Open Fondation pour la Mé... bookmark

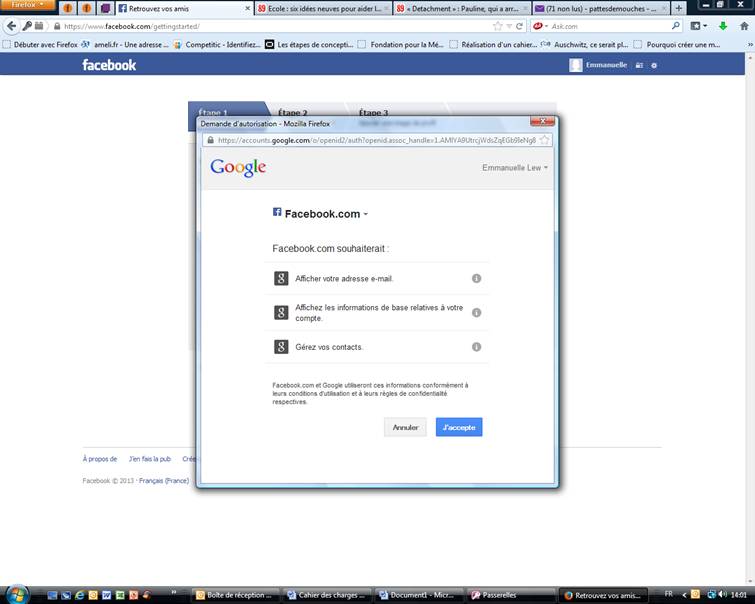click(x=401, y=45)
